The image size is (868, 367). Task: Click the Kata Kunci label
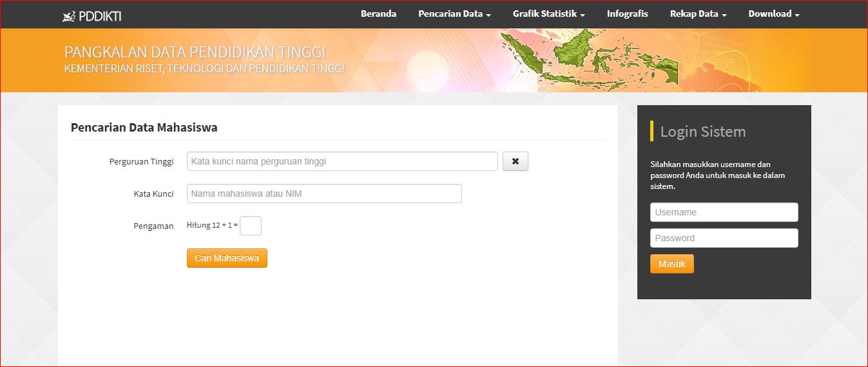coord(153,194)
